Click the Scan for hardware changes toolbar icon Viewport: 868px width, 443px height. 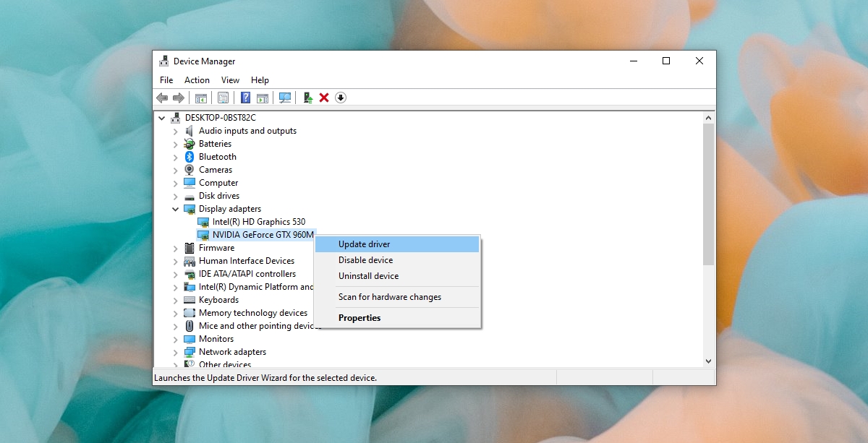pos(285,98)
